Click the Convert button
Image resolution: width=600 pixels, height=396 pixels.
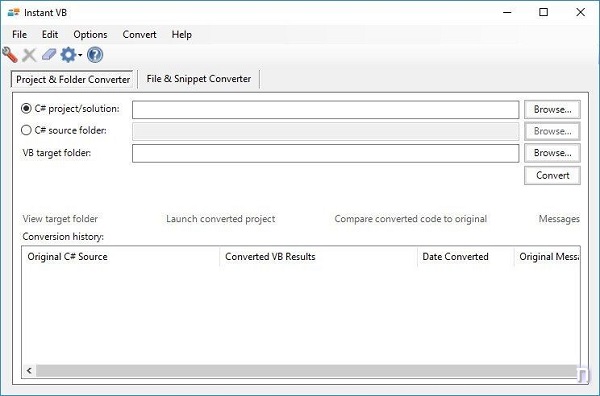(x=552, y=176)
